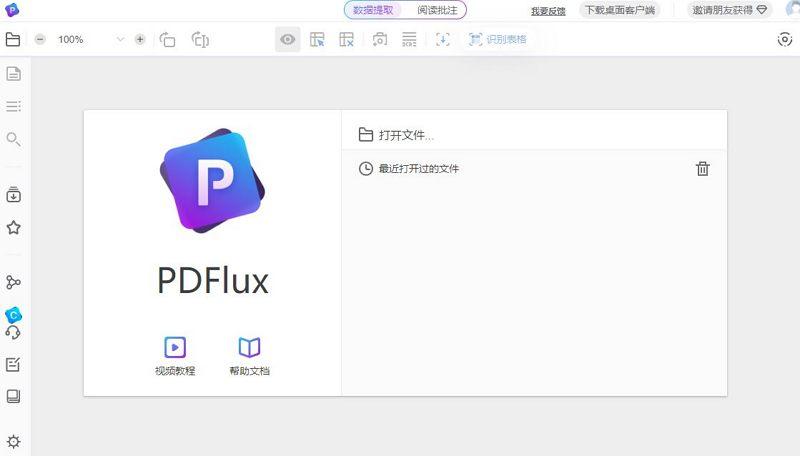Screen dimensions: 800x456
Task: Click the PDFlux logo icon in top-left corner
Action: click(12, 9)
